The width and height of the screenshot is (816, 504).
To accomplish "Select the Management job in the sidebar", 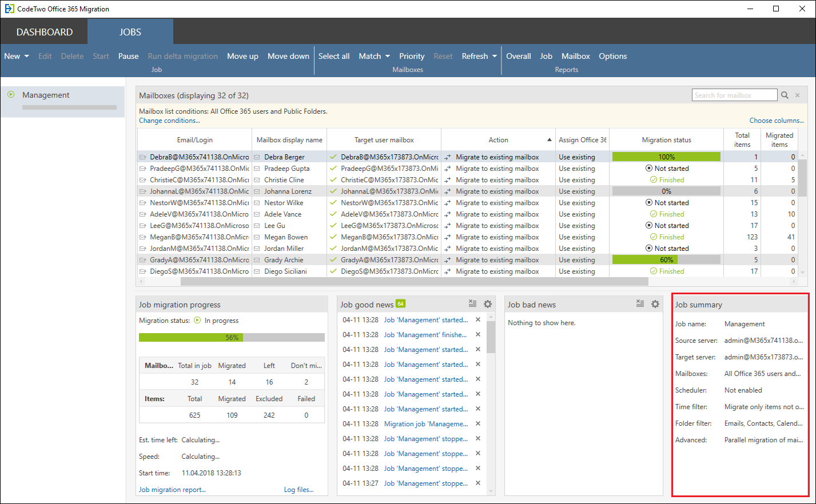I will pos(63,101).
